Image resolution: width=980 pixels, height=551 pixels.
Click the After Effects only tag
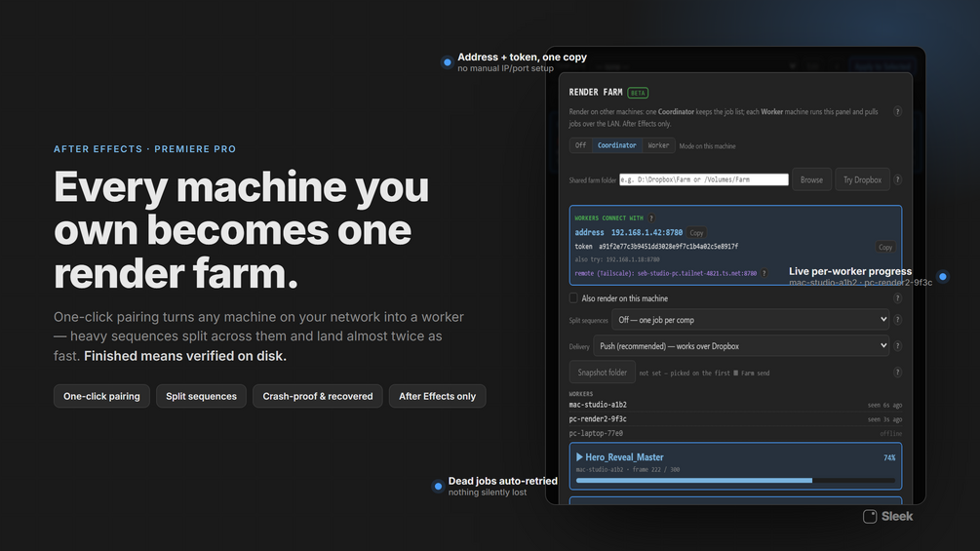438,396
